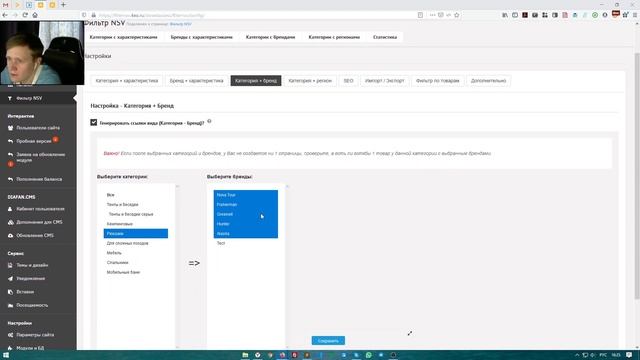Viewport: 640px width, 360px height.
Task: Open a new browser tab with plus
Action: [x=63, y=5]
